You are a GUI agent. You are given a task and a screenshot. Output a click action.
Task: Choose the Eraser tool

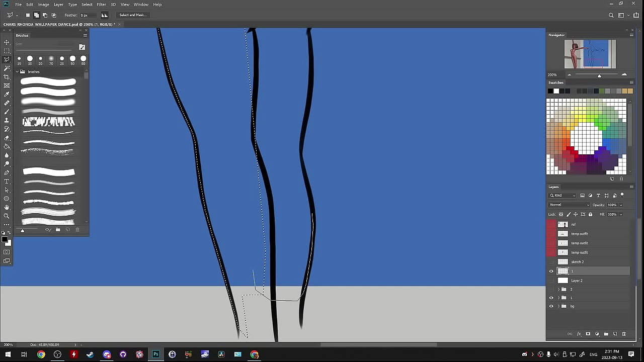point(7,138)
